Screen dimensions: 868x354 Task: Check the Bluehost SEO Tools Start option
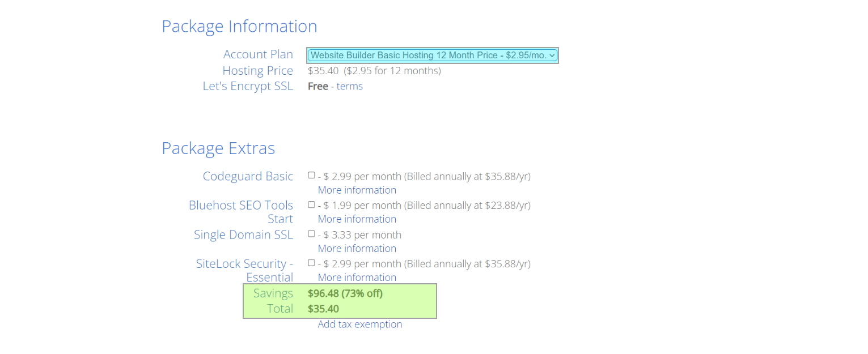click(311, 204)
